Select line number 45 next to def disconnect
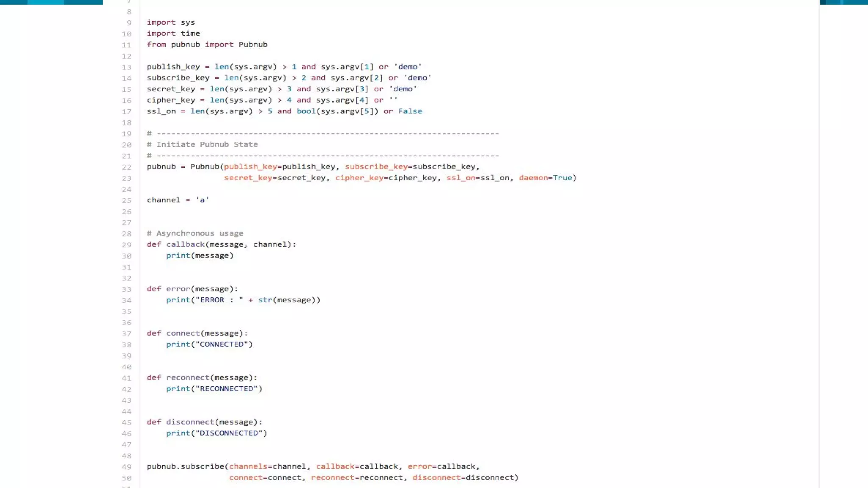Image resolution: width=868 pixels, height=488 pixels. point(126,422)
